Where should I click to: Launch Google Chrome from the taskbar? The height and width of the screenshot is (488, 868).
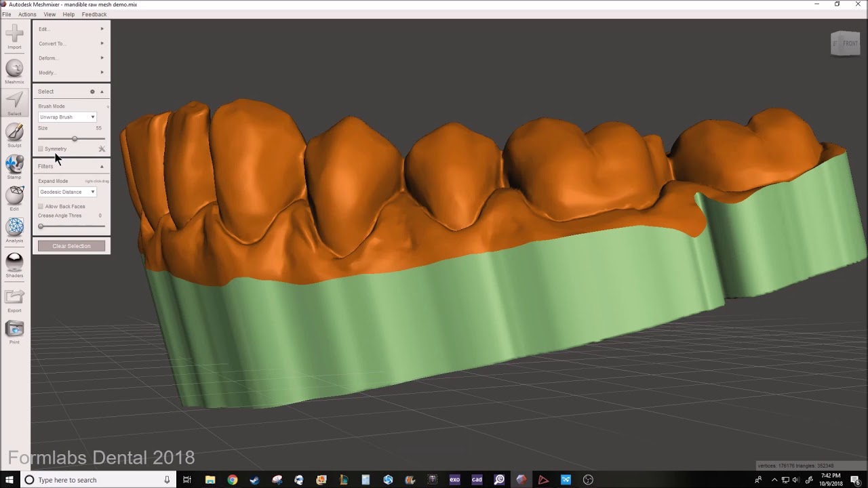pyautogui.click(x=233, y=480)
